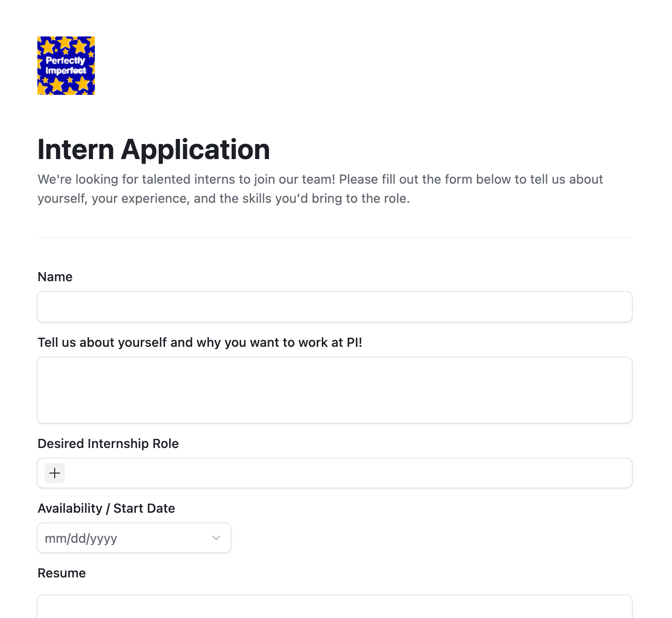Open the mm/dd/yyyy date picker field
The width and height of the screenshot is (672, 618).
click(134, 538)
